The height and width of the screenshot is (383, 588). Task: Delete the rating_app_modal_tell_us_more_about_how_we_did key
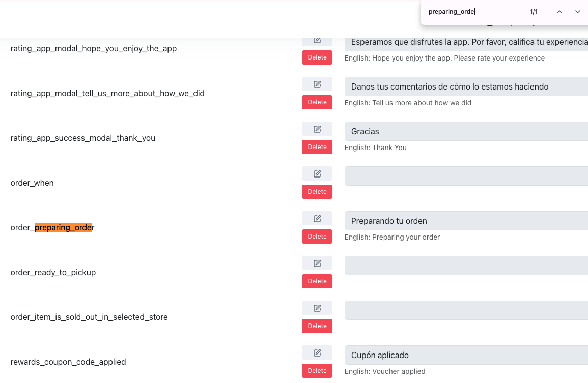pyautogui.click(x=317, y=102)
